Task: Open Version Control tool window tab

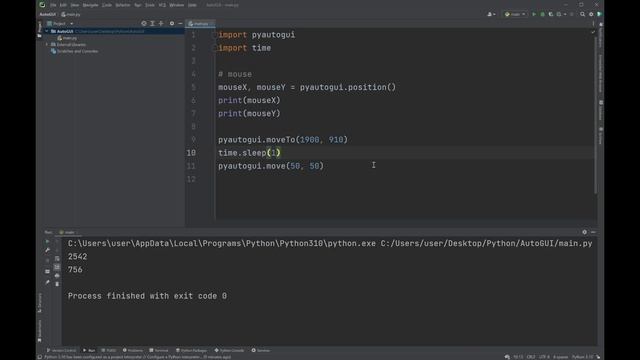Action: pos(62,350)
